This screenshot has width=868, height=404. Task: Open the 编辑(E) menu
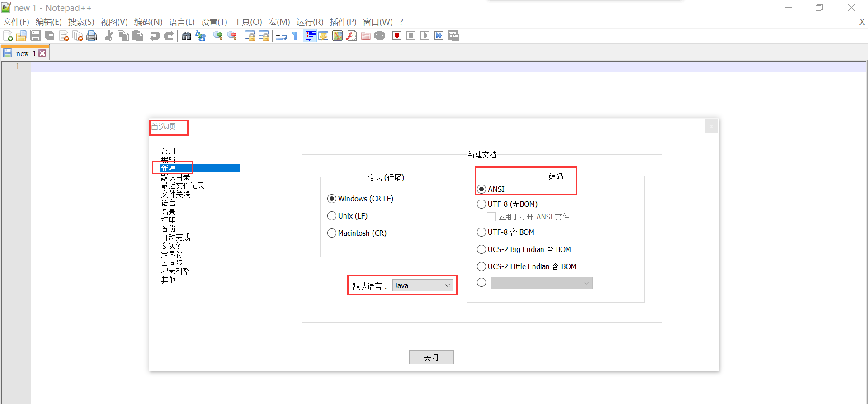pos(49,22)
